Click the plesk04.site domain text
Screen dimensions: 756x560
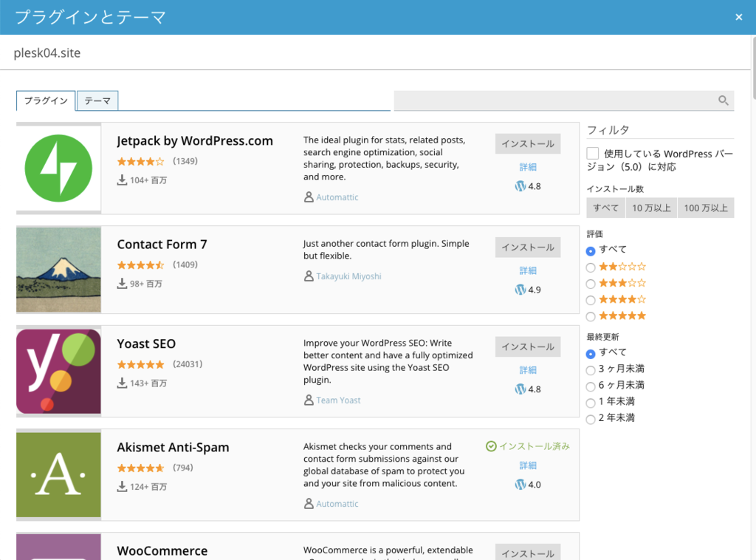(47, 53)
